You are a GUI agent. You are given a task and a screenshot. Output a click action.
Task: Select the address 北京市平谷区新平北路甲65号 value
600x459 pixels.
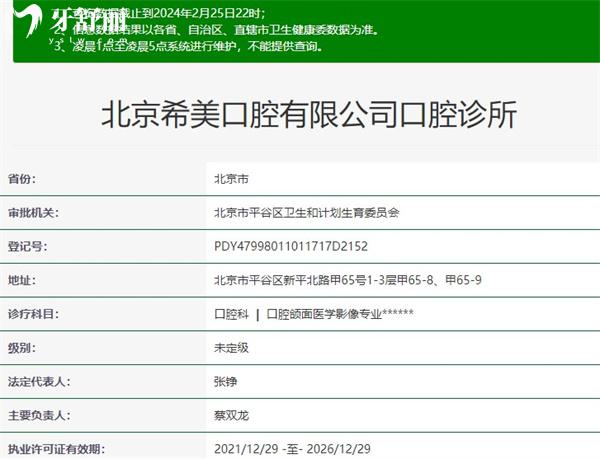click(x=347, y=280)
